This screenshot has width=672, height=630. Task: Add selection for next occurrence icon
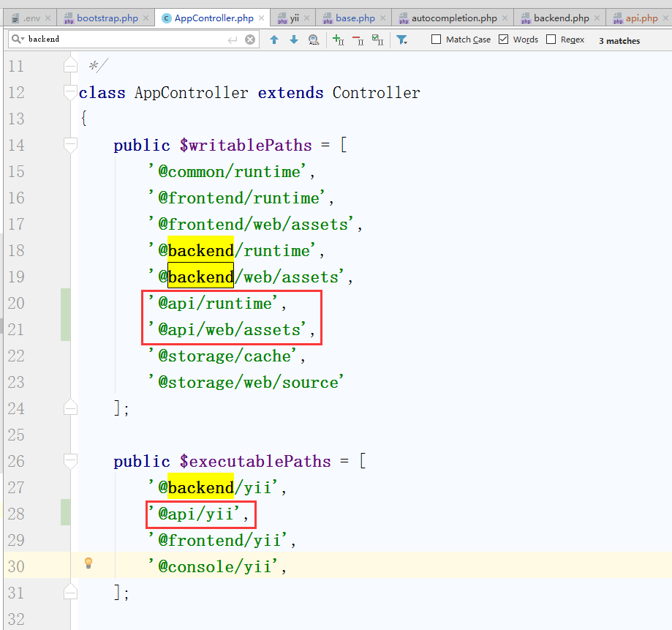[x=338, y=40]
